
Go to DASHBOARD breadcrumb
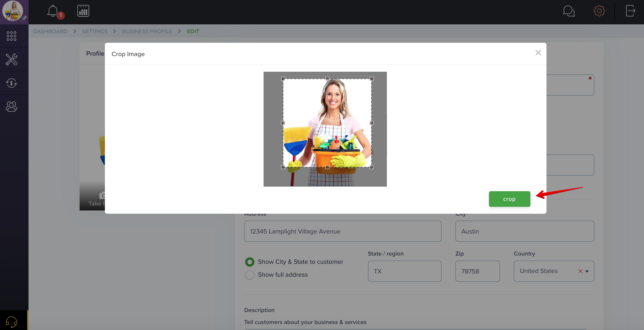tap(50, 31)
